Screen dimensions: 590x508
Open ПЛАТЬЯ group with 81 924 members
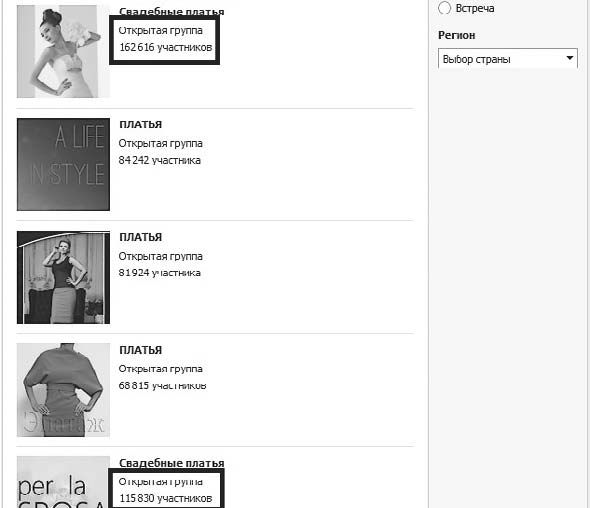pos(140,237)
